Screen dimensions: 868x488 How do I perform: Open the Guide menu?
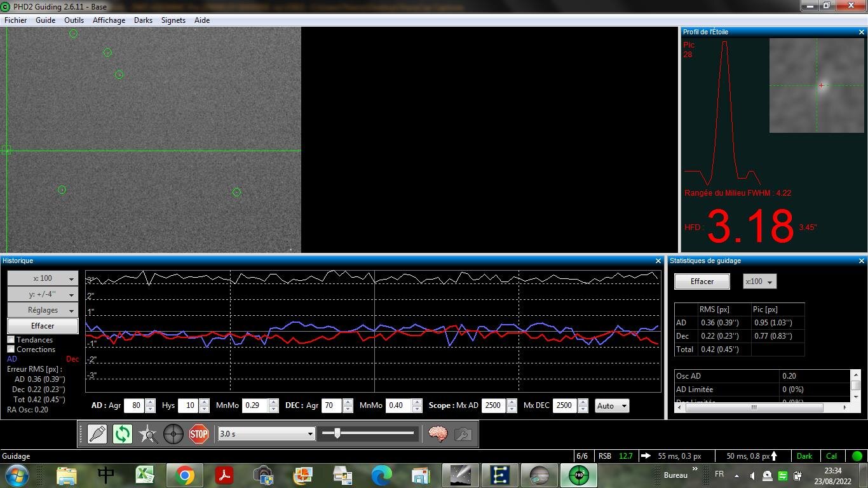click(x=46, y=20)
